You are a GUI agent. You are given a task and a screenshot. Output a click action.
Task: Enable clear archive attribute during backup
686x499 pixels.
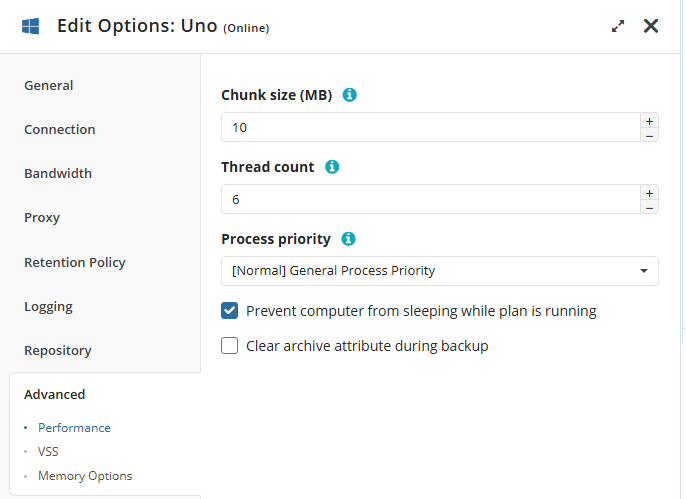(x=230, y=346)
